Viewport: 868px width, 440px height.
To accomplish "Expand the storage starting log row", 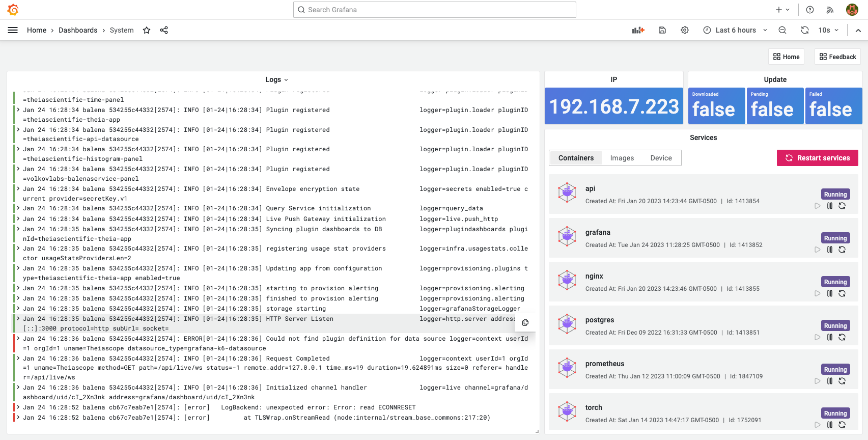I will click(18, 309).
